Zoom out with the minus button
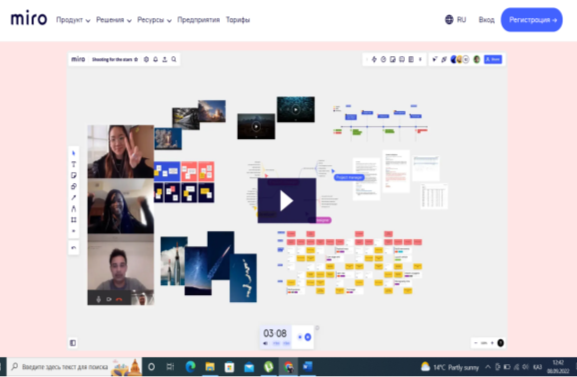 click(x=476, y=343)
